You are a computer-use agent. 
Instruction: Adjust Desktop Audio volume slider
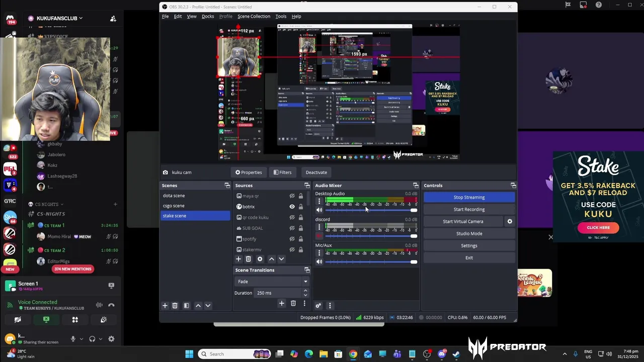371,210
